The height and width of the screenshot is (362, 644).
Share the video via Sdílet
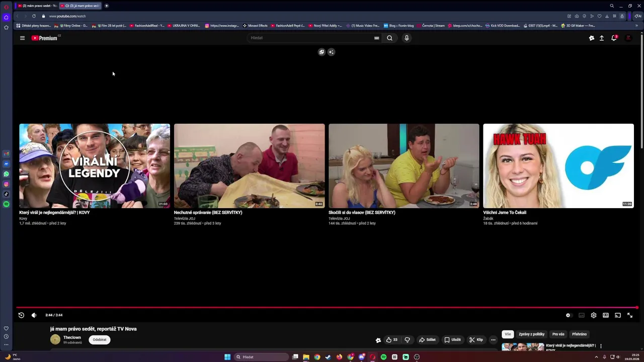coord(427,340)
